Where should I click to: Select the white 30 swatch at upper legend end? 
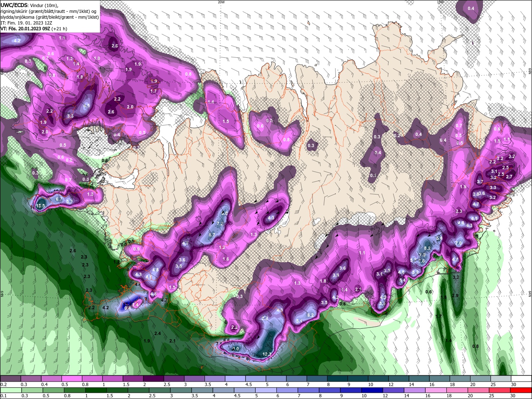click(x=521, y=379)
